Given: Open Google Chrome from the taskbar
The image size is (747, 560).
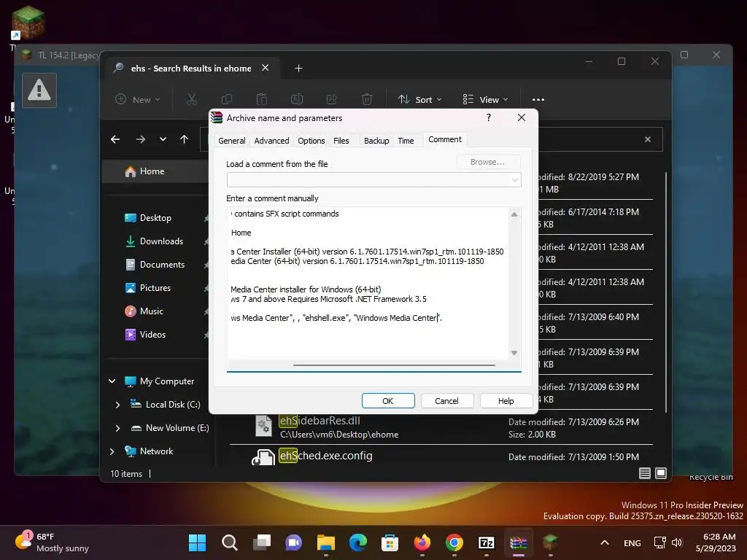Looking at the screenshot, I should pyautogui.click(x=454, y=542).
